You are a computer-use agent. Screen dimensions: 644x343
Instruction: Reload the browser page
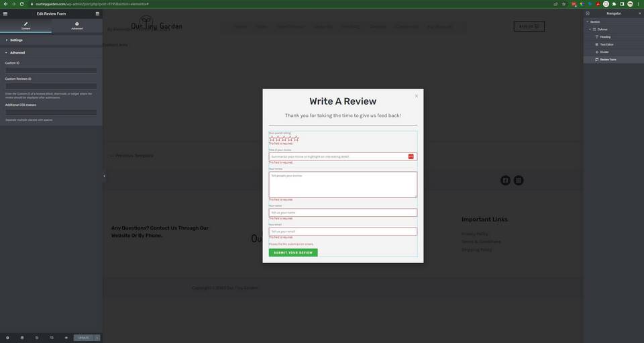pos(21,4)
